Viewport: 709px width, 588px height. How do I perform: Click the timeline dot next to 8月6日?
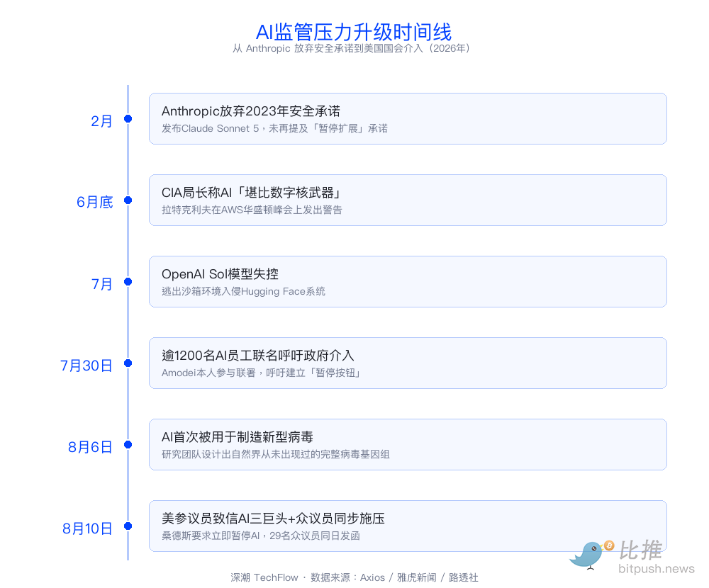click(x=128, y=445)
